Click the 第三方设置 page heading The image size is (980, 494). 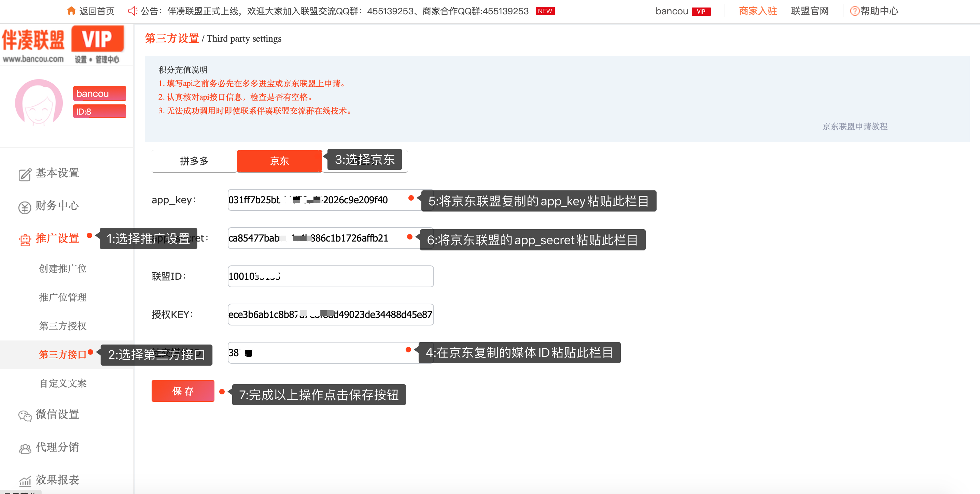coord(172,38)
